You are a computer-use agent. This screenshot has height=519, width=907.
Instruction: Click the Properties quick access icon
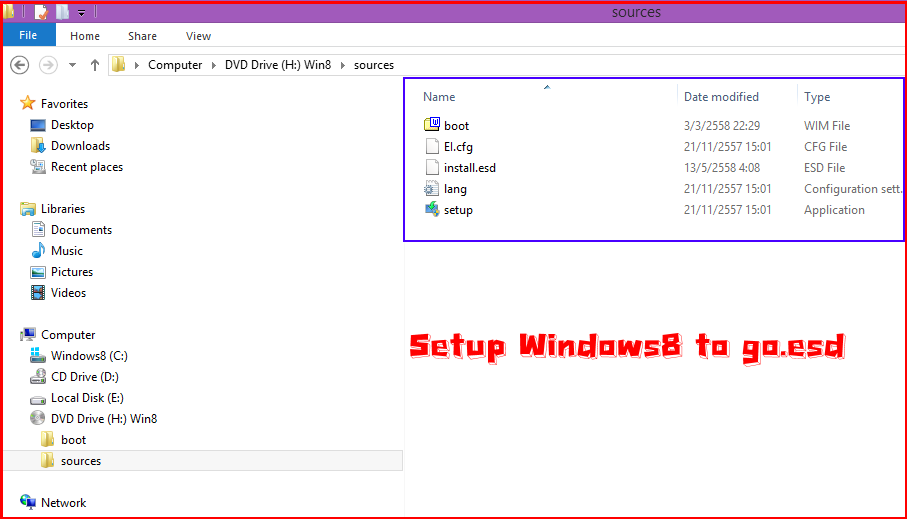[41, 12]
